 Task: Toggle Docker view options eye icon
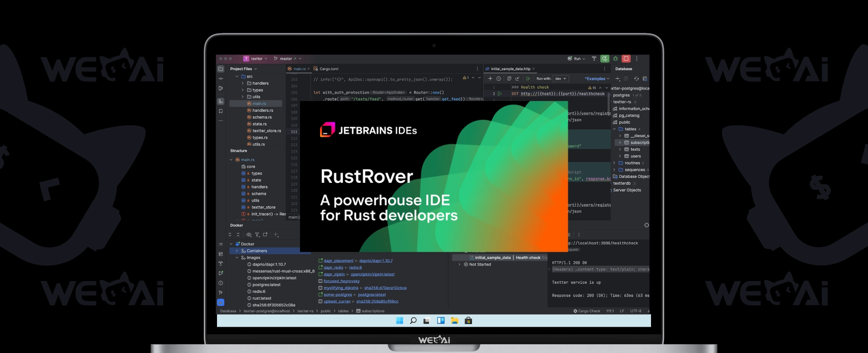point(249,234)
